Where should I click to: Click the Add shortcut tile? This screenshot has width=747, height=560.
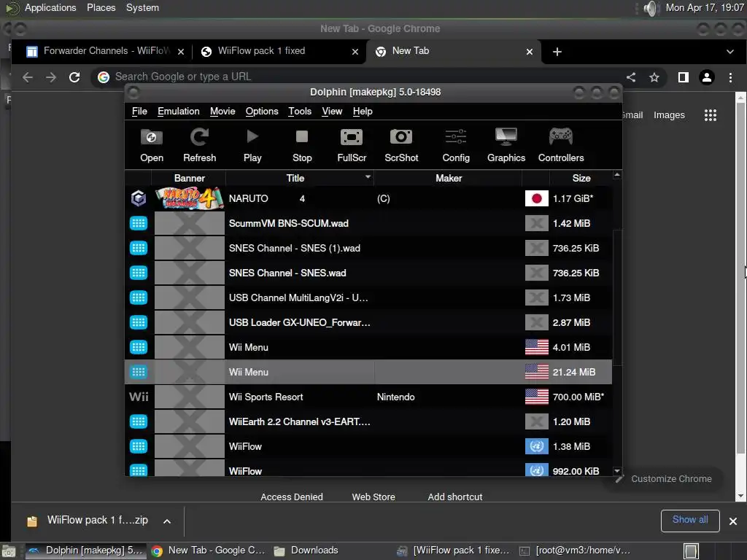[x=455, y=497]
